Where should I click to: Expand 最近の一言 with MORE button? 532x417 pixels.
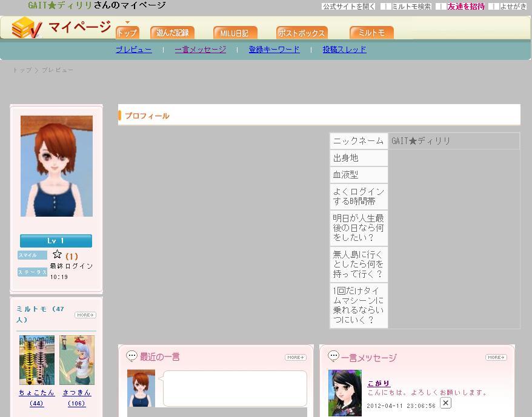click(x=295, y=358)
